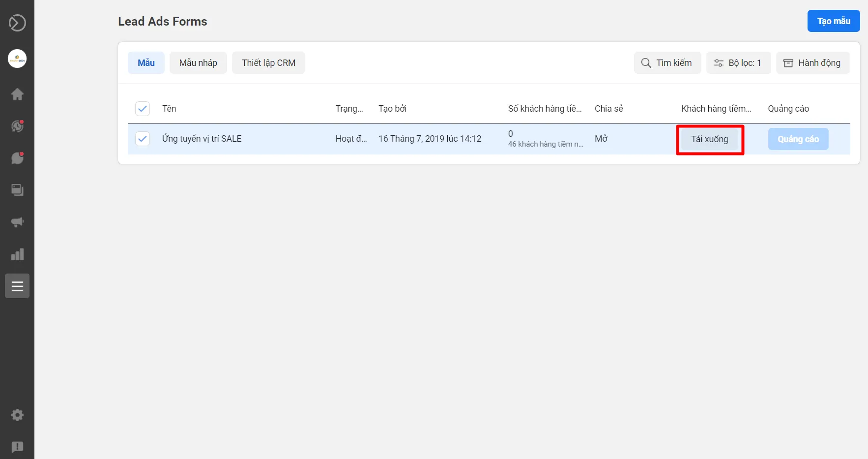This screenshot has height=459, width=868.
Task: Switch to the Thiết lập CRM tab
Action: click(268, 63)
